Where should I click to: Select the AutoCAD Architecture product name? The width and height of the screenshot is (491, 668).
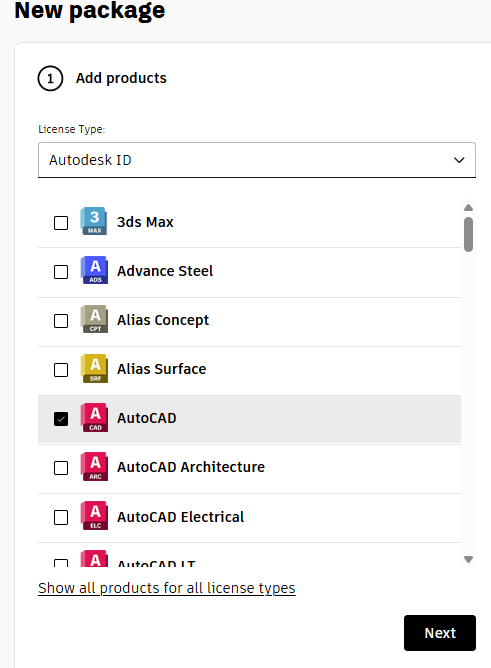tap(191, 467)
